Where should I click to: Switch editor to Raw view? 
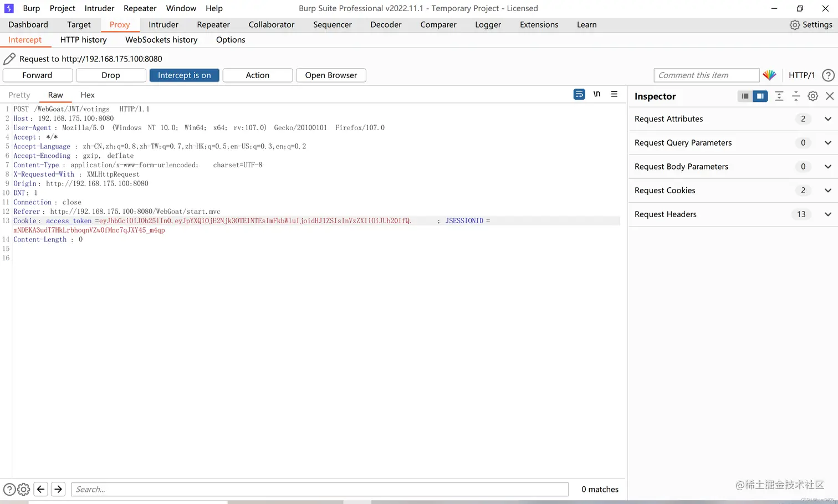click(x=55, y=95)
